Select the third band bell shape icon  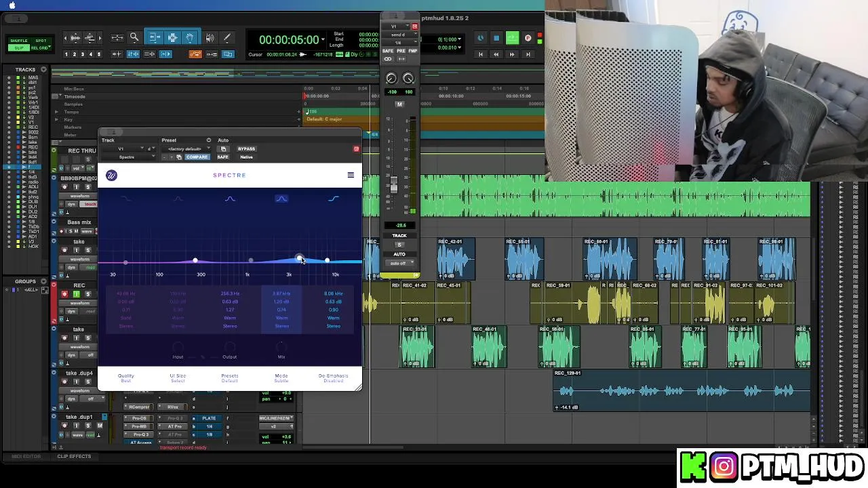click(x=230, y=199)
